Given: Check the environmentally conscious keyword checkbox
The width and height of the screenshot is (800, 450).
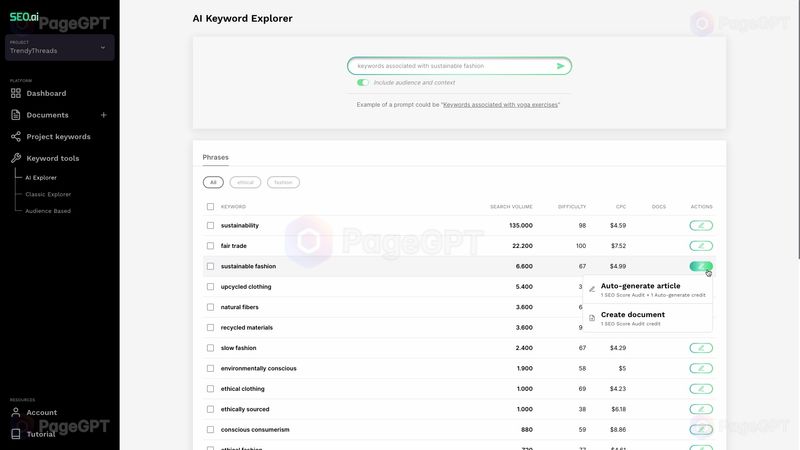Looking at the screenshot, I should tap(210, 368).
